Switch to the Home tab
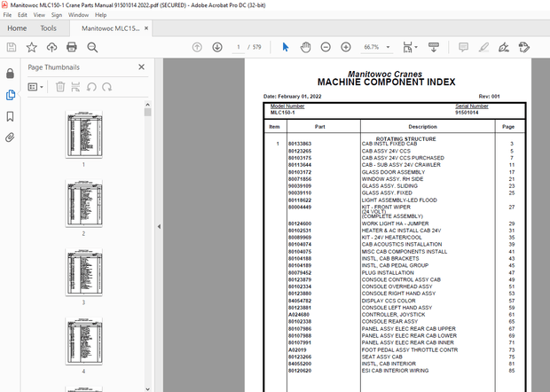550x392 pixels. click(x=17, y=28)
